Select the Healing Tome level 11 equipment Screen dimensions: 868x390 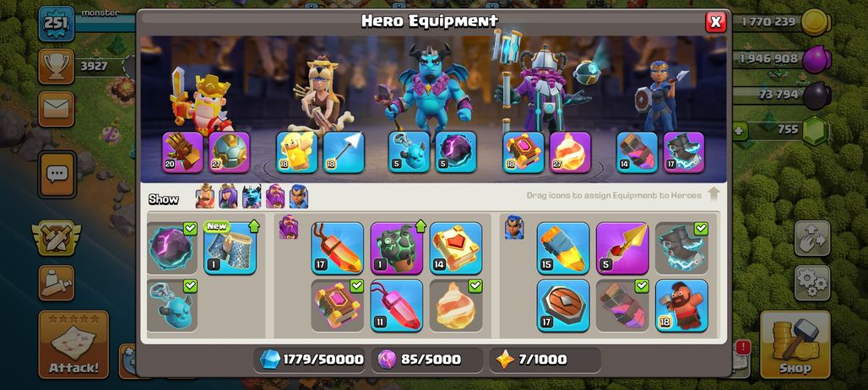(396, 306)
